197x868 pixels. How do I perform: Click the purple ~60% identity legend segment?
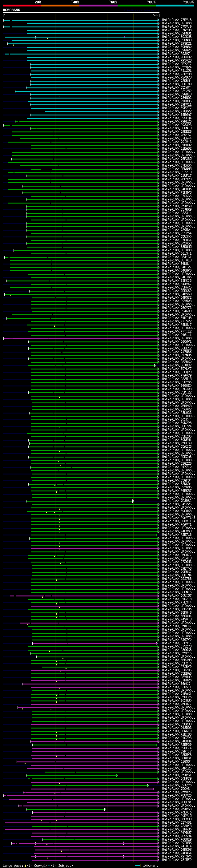(x=99, y=6)
